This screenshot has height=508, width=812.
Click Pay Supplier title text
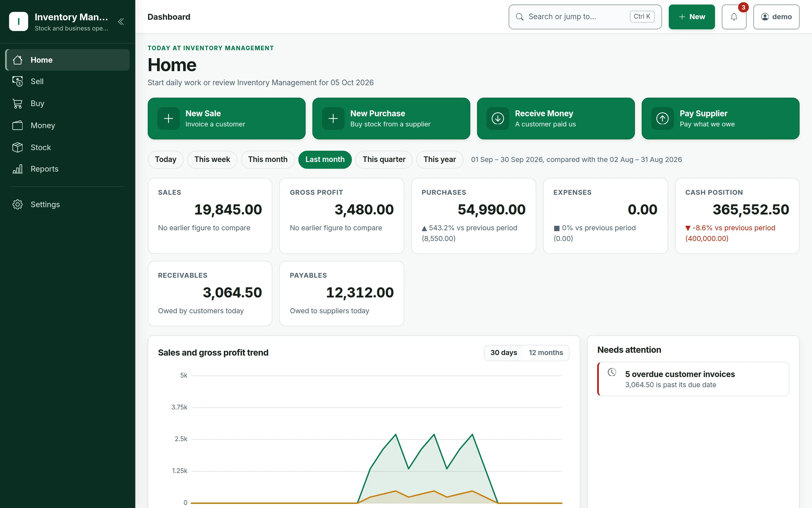pyautogui.click(x=704, y=113)
